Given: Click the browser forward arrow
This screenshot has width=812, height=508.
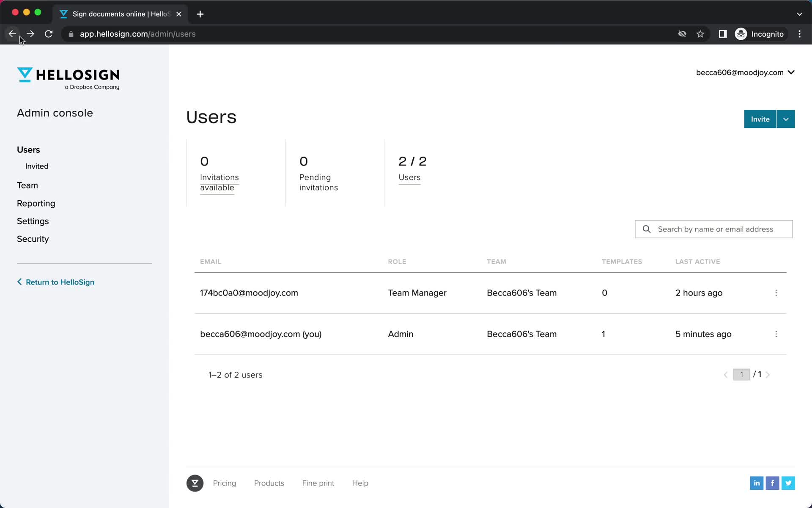Looking at the screenshot, I should pos(30,34).
